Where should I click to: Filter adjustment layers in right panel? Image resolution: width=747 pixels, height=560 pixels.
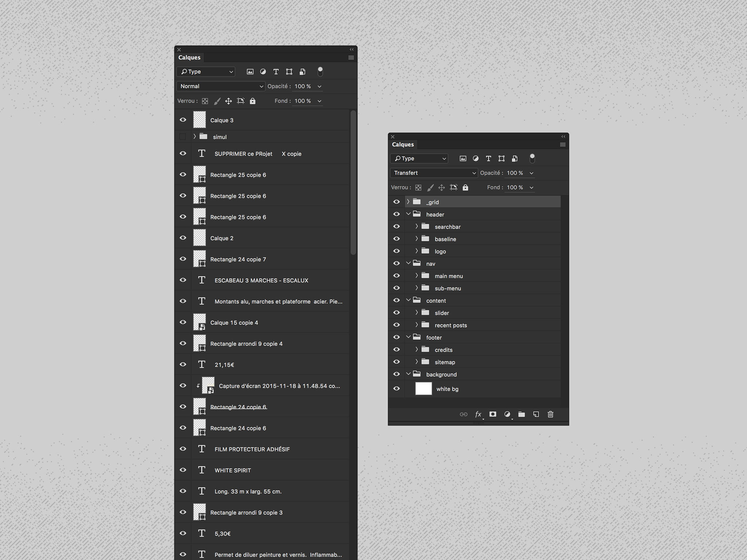click(x=476, y=159)
